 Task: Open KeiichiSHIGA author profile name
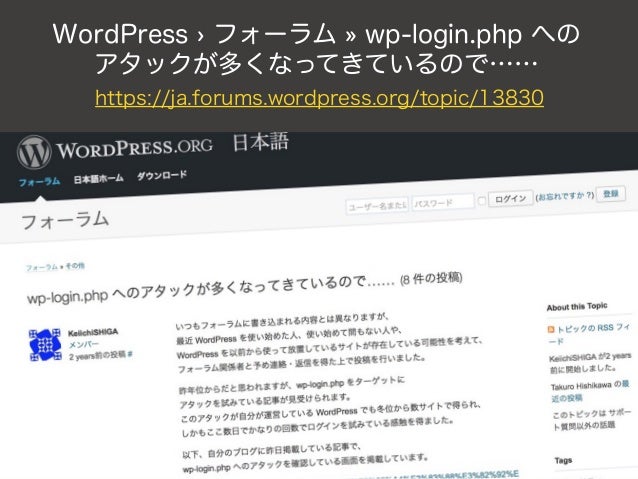pyautogui.click(x=93, y=332)
